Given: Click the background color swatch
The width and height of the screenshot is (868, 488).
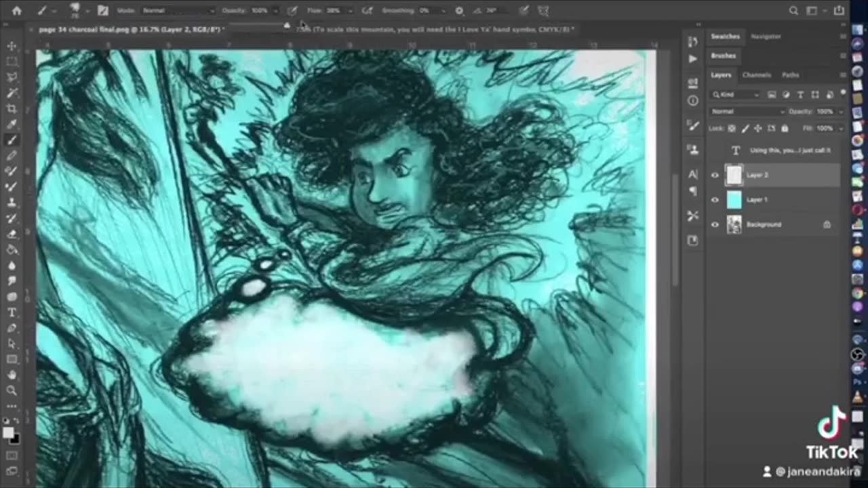Looking at the screenshot, I should (x=16, y=439).
